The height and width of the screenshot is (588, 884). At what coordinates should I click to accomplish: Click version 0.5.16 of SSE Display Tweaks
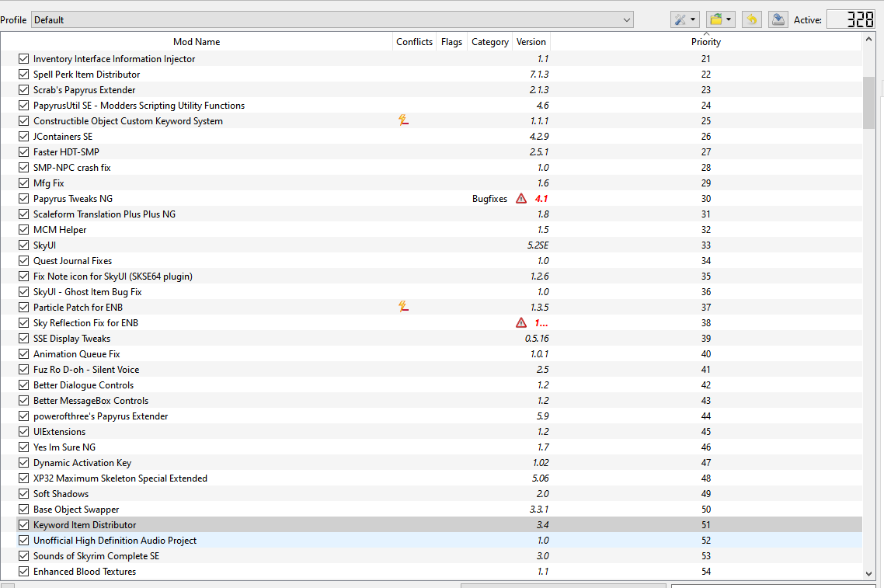(537, 338)
